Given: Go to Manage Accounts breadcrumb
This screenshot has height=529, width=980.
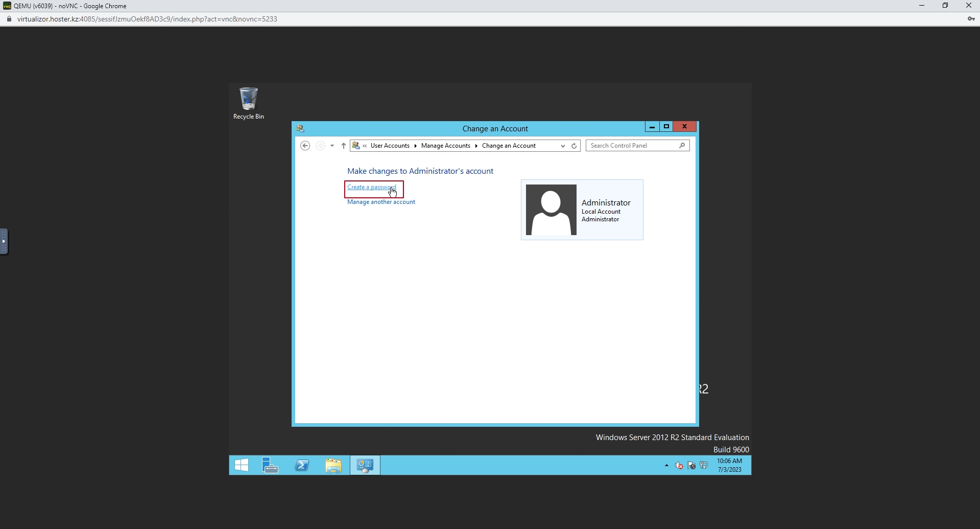Looking at the screenshot, I should (x=445, y=146).
